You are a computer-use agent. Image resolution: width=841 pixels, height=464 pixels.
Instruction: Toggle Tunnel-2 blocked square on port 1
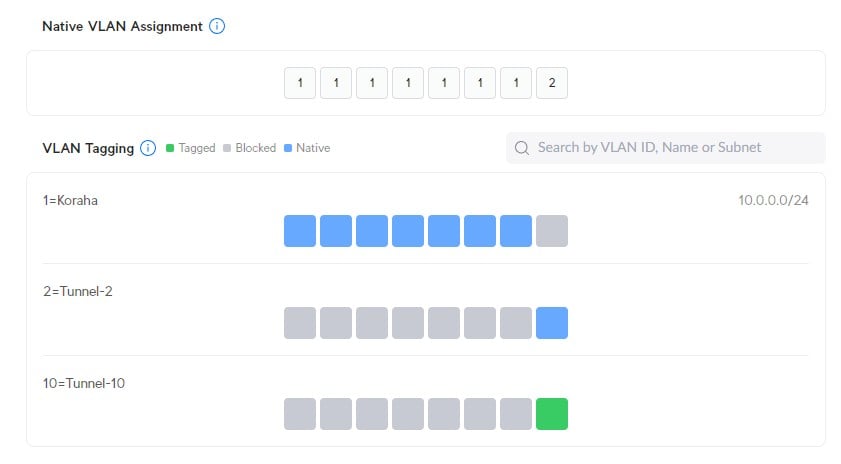pos(300,323)
